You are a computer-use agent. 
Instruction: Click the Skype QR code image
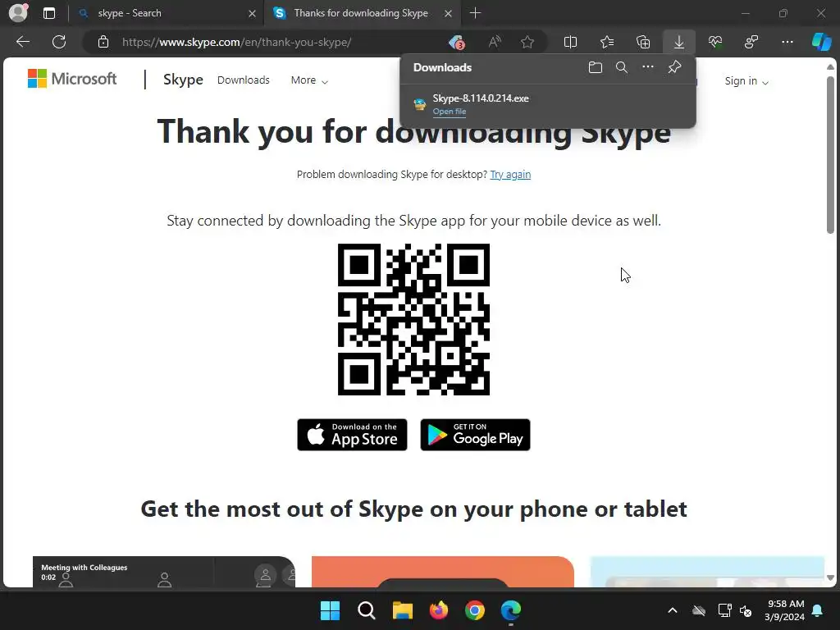pos(413,319)
